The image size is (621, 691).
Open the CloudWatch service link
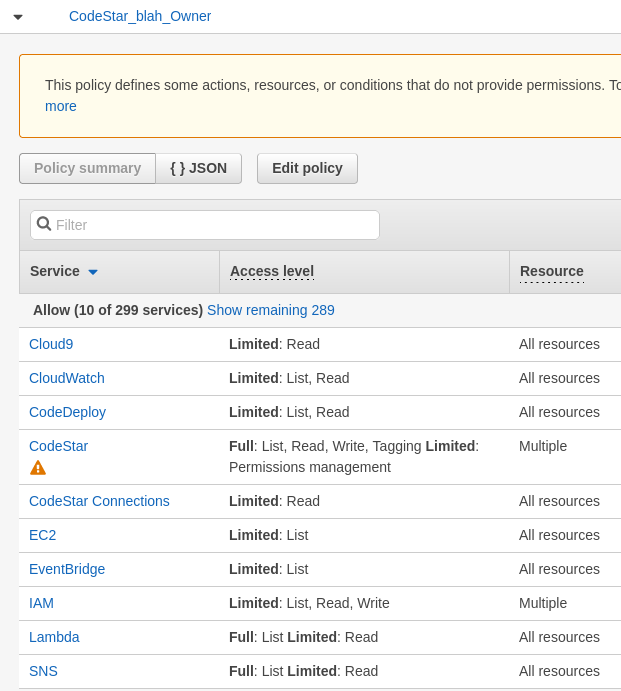(67, 378)
